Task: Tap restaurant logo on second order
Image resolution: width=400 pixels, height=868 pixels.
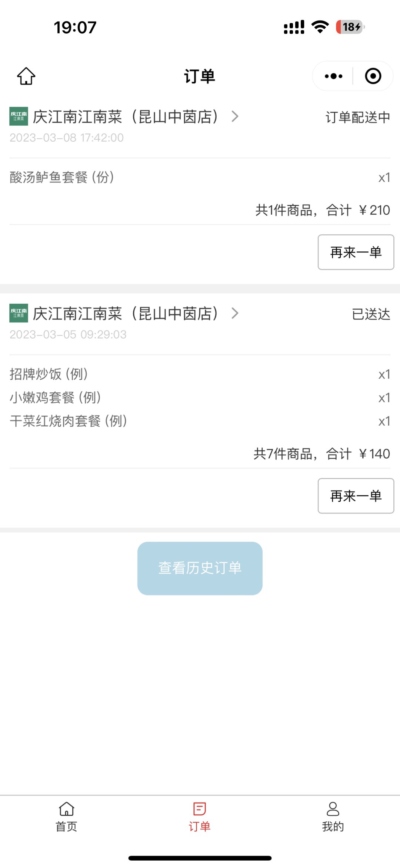Action: tap(19, 313)
